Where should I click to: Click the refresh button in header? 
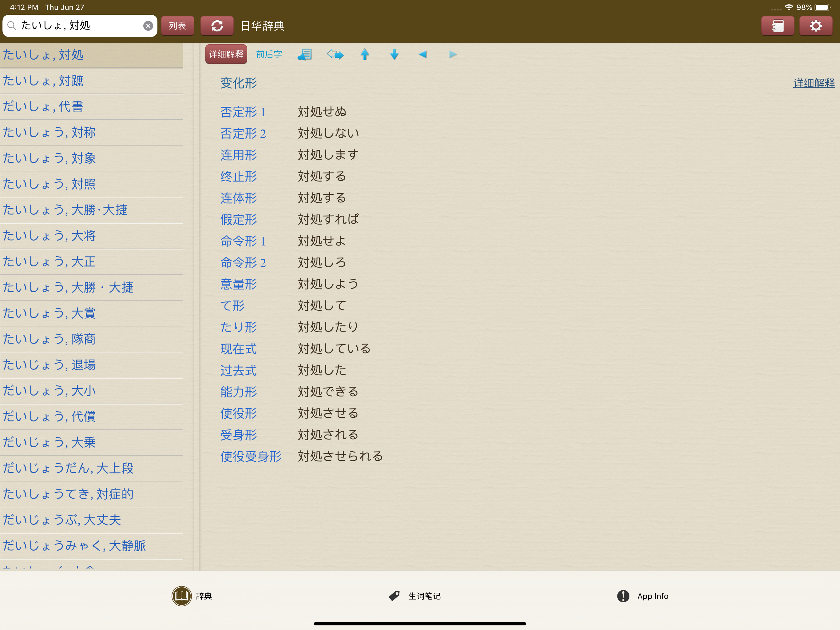[217, 26]
